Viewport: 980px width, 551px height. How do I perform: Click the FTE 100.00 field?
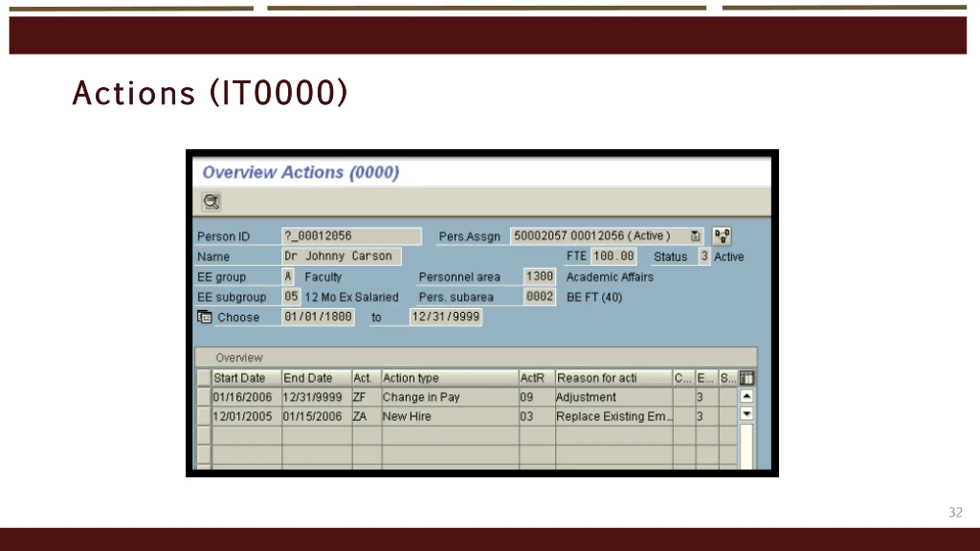(x=614, y=256)
